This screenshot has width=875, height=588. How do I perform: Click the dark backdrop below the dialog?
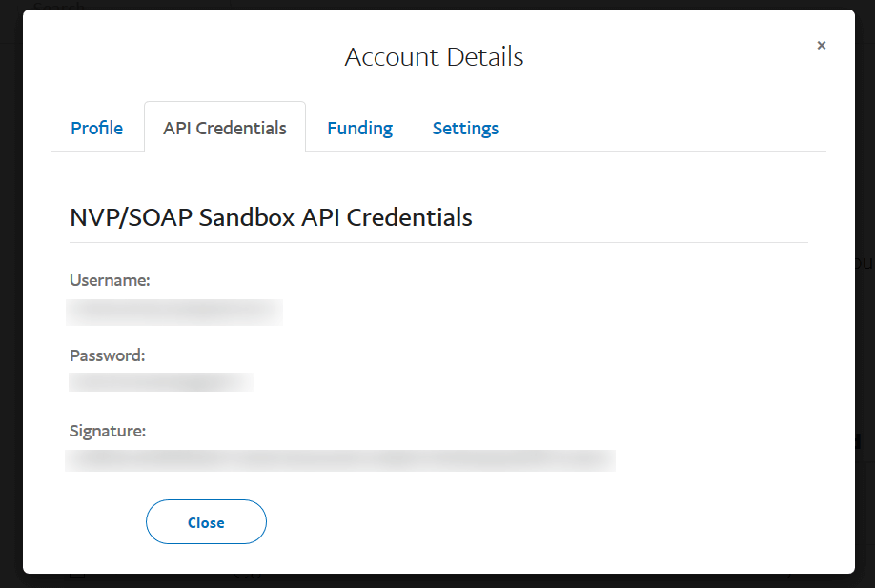tap(438, 580)
